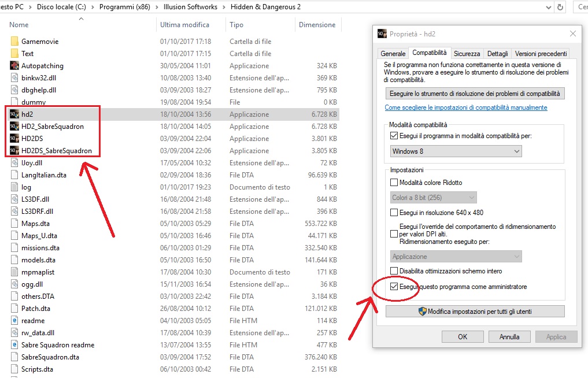The width and height of the screenshot is (588, 378).
Task: Open the address bar history dropdown arrow
Action: click(547, 7)
